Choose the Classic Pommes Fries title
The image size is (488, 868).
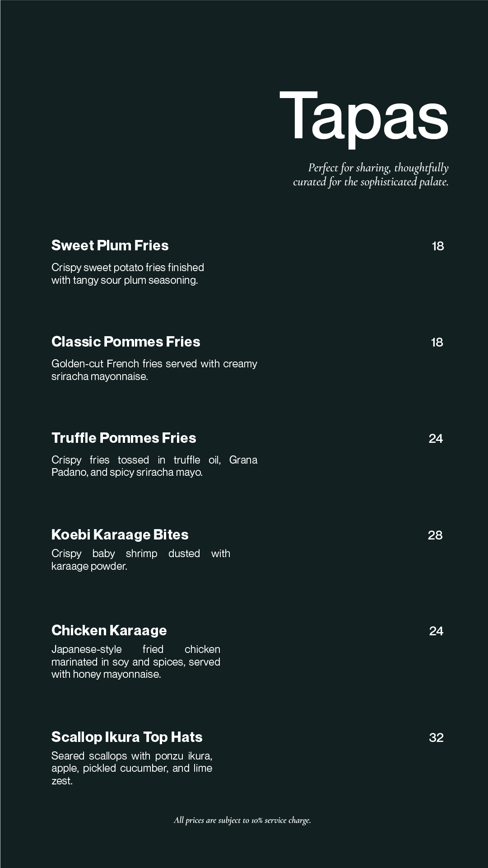coord(125,342)
